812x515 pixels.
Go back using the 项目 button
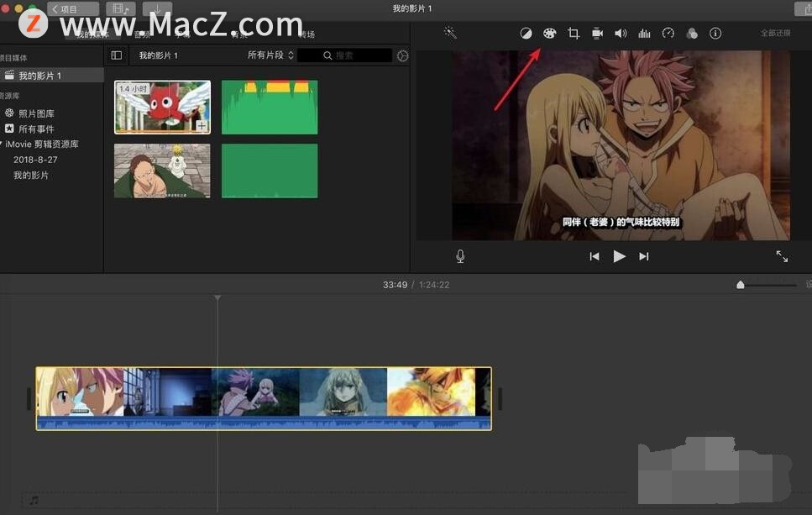pyautogui.click(x=73, y=8)
